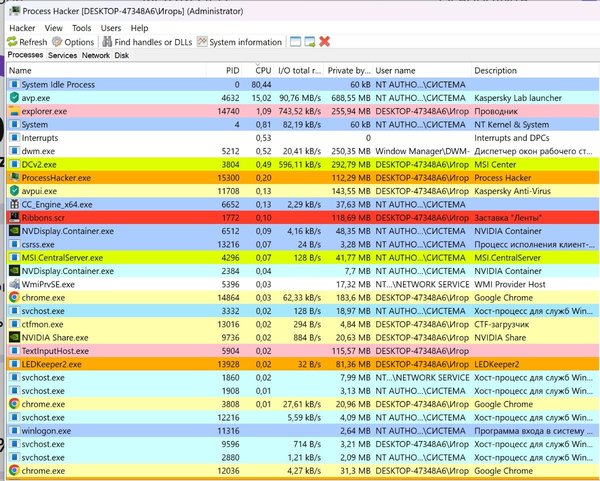Click the Refresh toolbar icon
The width and height of the screenshot is (600, 481).
(x=12, y=42)
